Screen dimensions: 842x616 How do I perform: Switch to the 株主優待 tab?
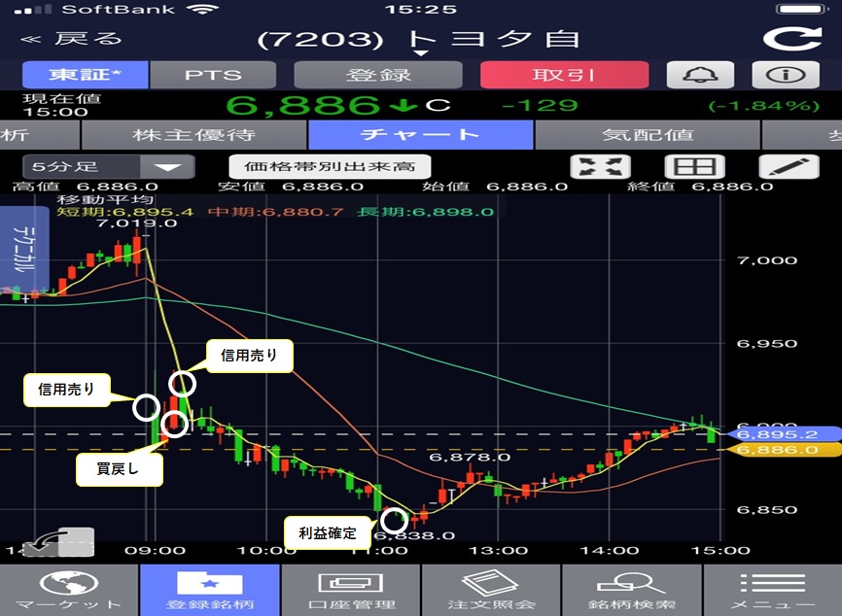click(193, 134)
